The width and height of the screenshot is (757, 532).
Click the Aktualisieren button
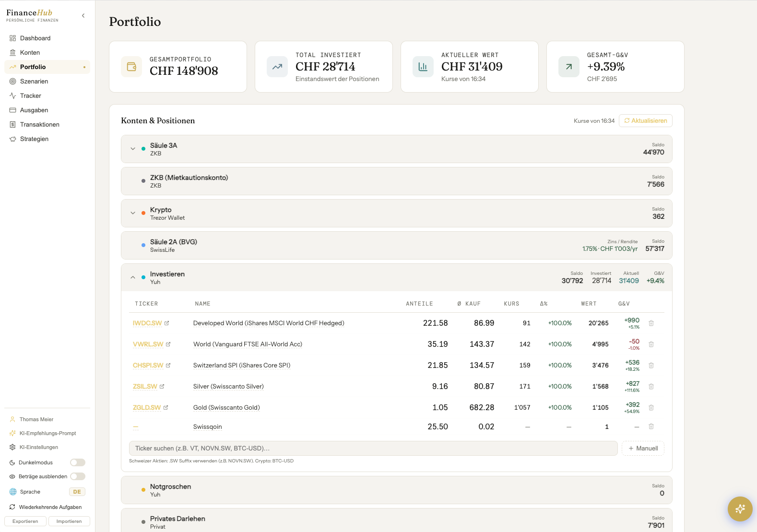pos(646,120)
